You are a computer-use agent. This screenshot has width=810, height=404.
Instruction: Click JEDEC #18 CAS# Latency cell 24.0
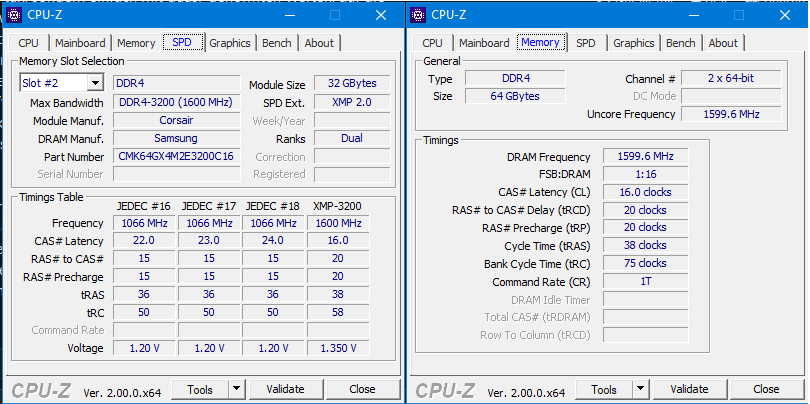(273, 241)
